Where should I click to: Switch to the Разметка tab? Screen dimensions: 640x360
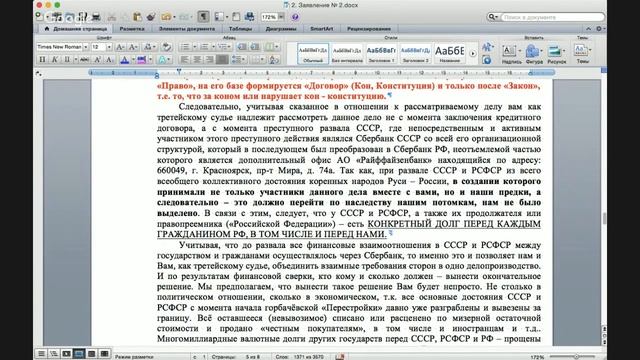point(132,29)
